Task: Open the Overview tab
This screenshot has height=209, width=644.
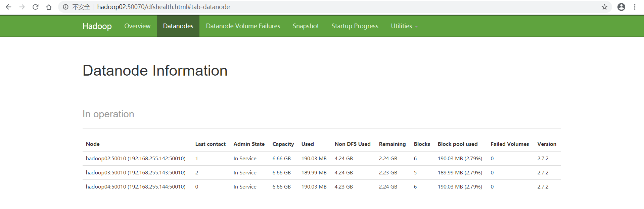Action: pos(137,26)
